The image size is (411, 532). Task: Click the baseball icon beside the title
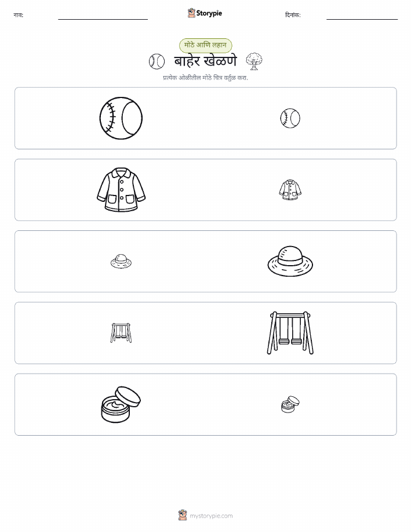click(157, 61)
